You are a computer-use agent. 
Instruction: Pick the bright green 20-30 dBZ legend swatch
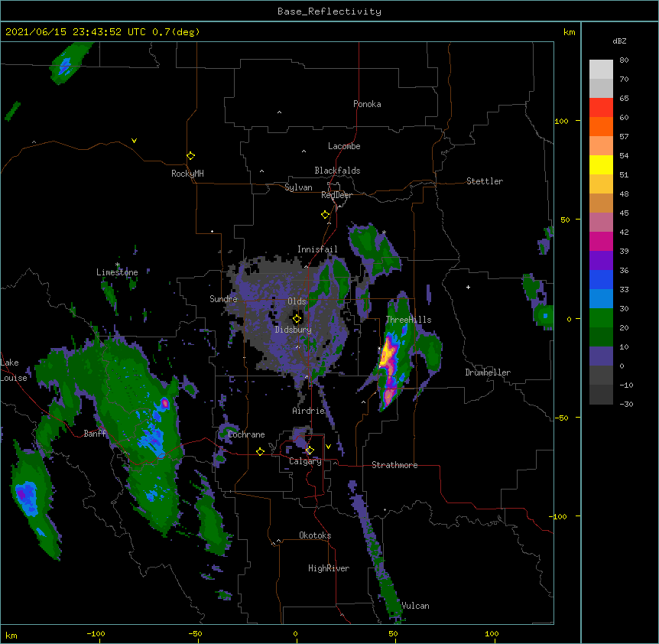pyautogui.click(x=601, y=318)
